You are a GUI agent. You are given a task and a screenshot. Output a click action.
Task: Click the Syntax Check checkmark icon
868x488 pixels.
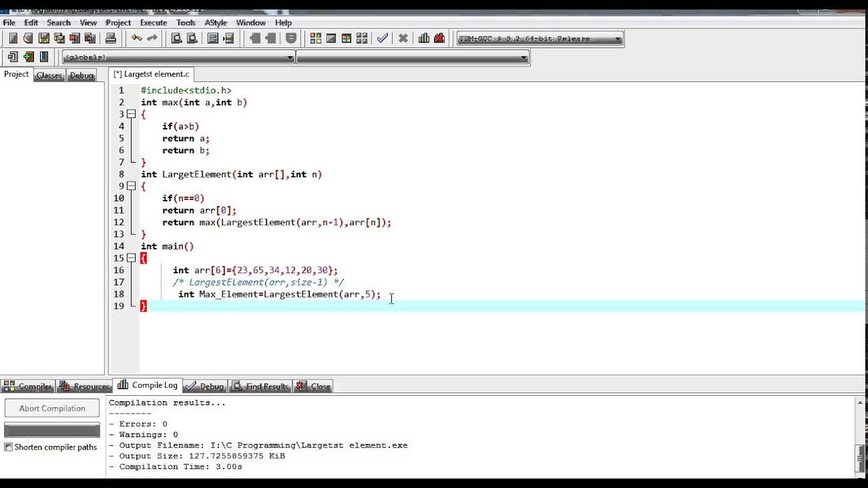(382, 39)
